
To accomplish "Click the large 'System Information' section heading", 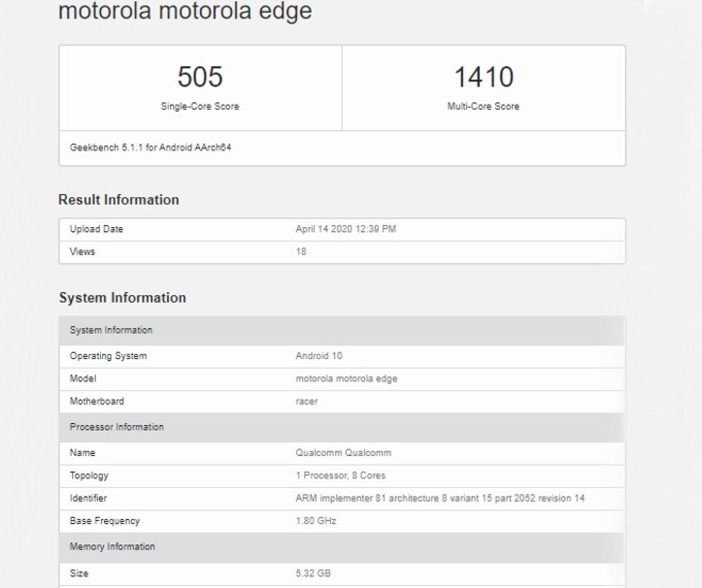I will [x=122, y=298].
